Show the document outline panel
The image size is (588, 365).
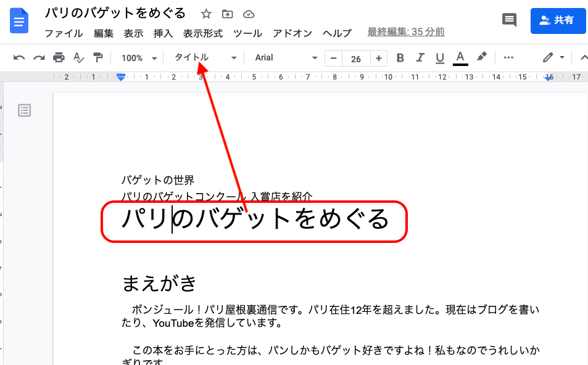click(25, 110)
